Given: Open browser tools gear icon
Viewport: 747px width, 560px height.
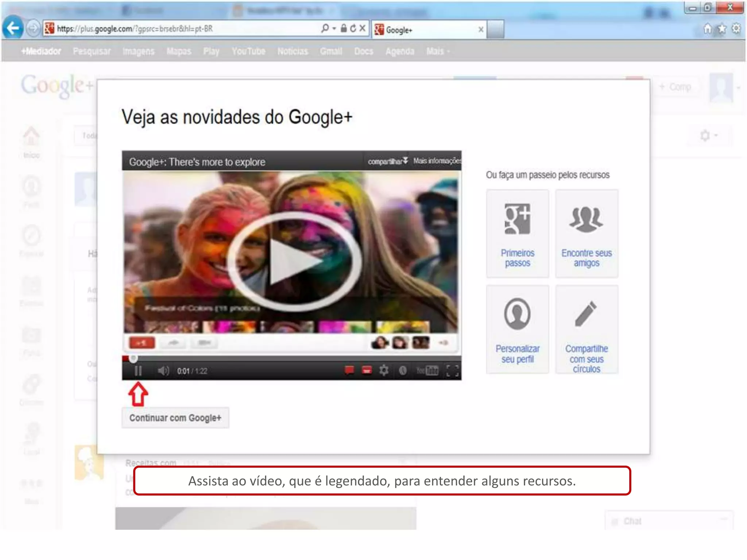Looking at the screenshot, I should click(736, 29).
